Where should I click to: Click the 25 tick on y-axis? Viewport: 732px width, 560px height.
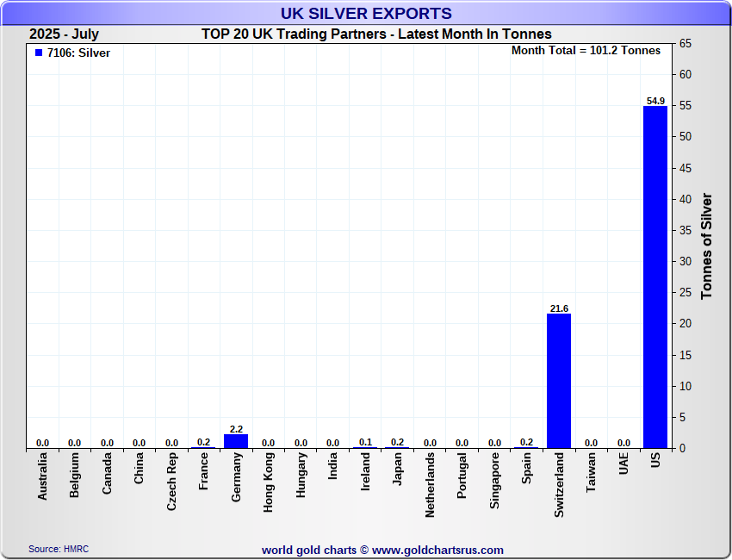pos(685,293)
